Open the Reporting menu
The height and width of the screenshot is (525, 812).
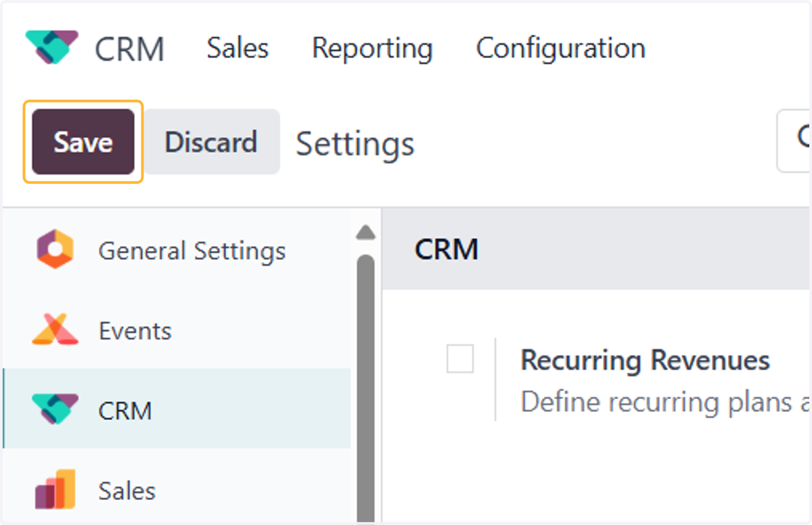pos(372,49)
